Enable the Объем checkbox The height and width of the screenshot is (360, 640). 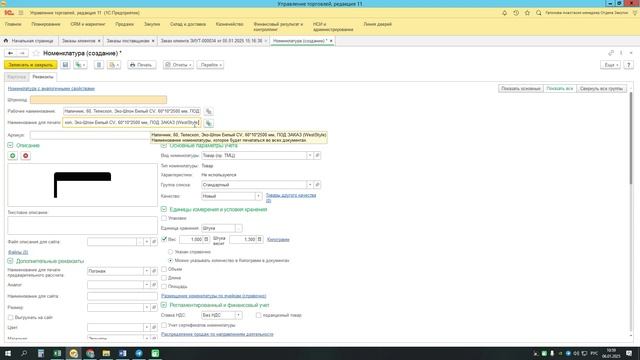click(x=164, y=269)
